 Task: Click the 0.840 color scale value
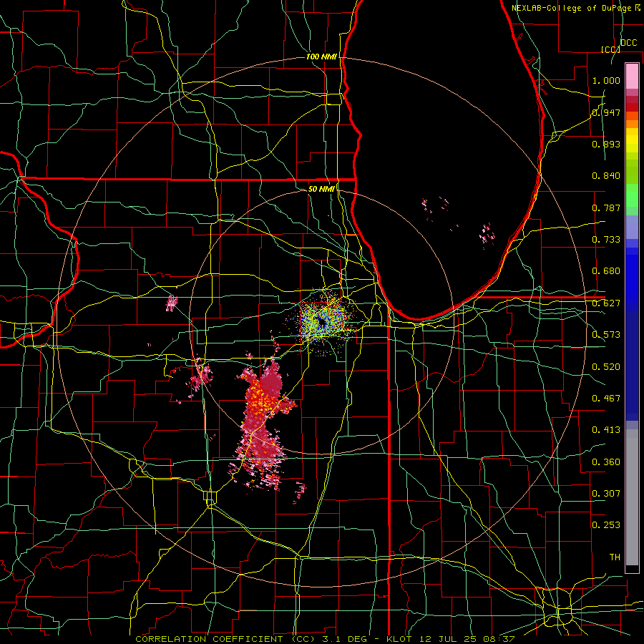click(x=606, y=176)
